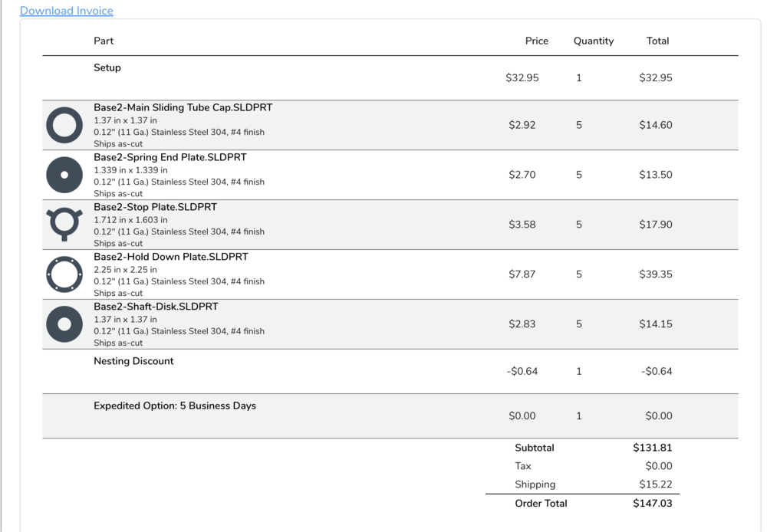The image size is (767, 532).
Task: Click the Hold Down Plate ring thumbnail
Action: [64, 274]
